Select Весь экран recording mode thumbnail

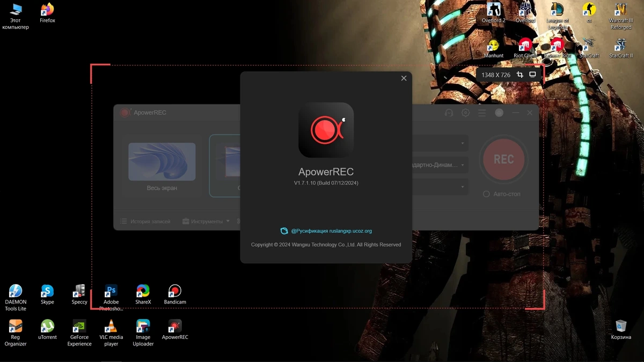click(x=162, y=161)
